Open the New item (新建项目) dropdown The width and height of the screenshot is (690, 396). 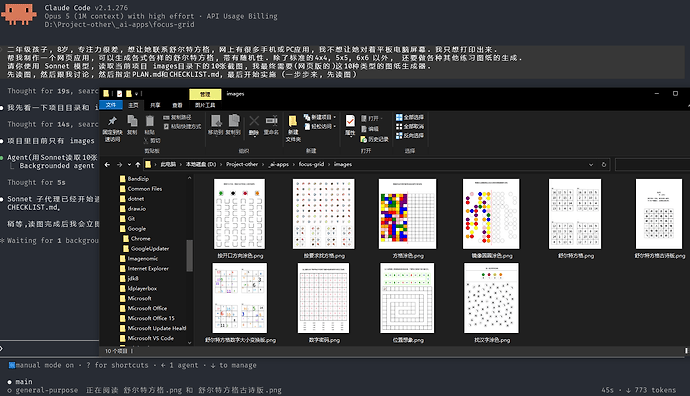(320, 117)
